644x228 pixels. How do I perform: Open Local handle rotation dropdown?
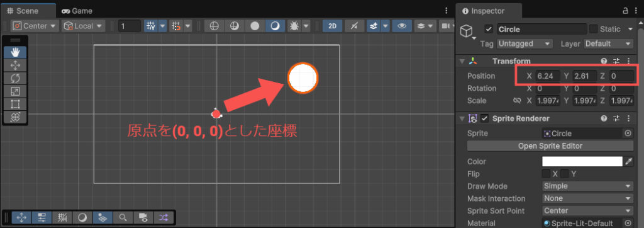coord(84,26)
